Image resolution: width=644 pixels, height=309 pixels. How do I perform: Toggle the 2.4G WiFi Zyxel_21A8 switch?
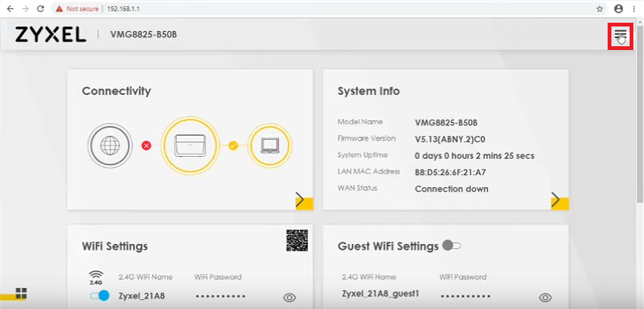point(99,295)
